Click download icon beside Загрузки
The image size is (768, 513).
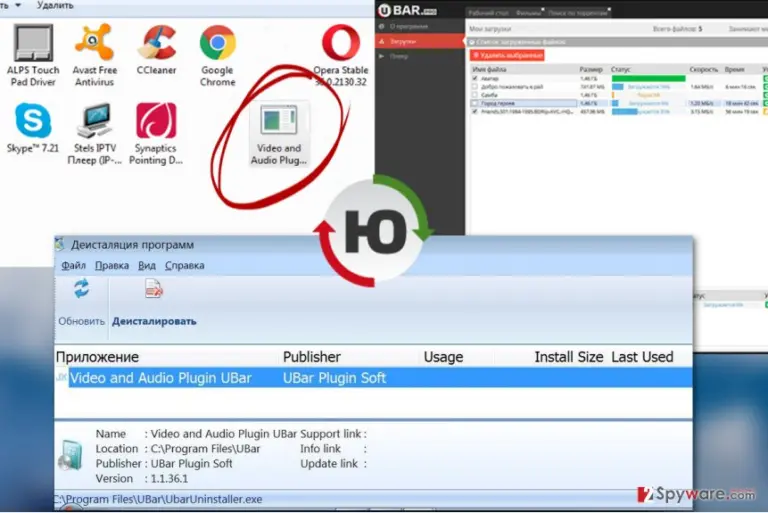tap(382, 42)
